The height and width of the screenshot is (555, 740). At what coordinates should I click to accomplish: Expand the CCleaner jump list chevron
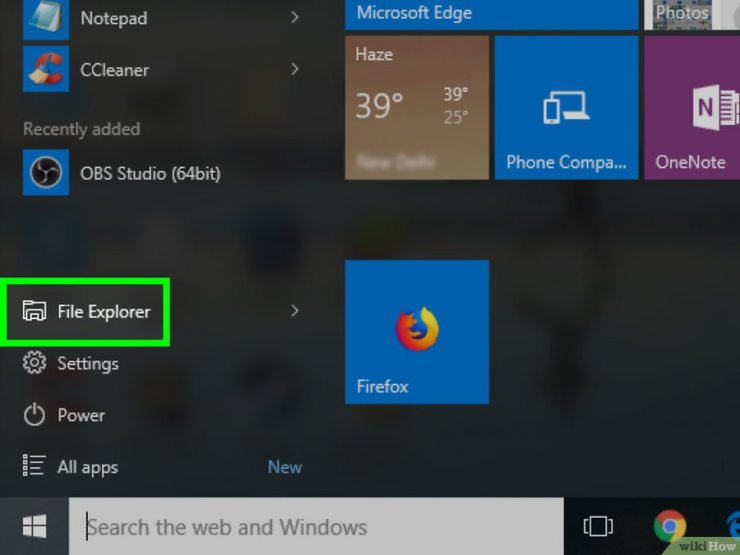(x=295, y=69)
